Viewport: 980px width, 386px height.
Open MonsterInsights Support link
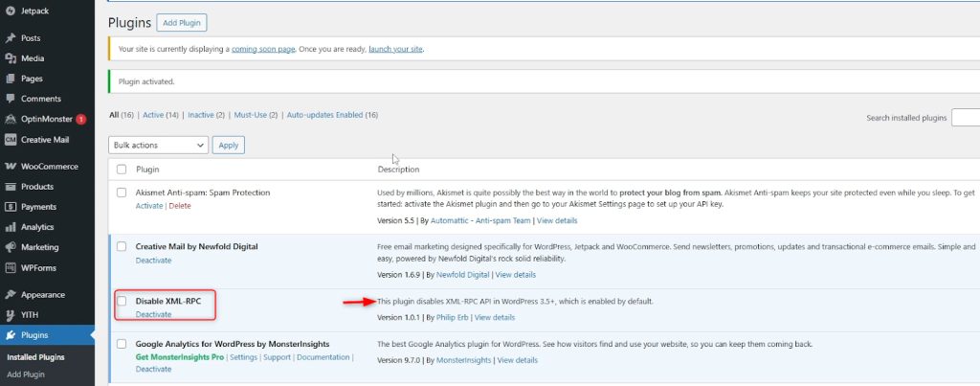point(277,357)
